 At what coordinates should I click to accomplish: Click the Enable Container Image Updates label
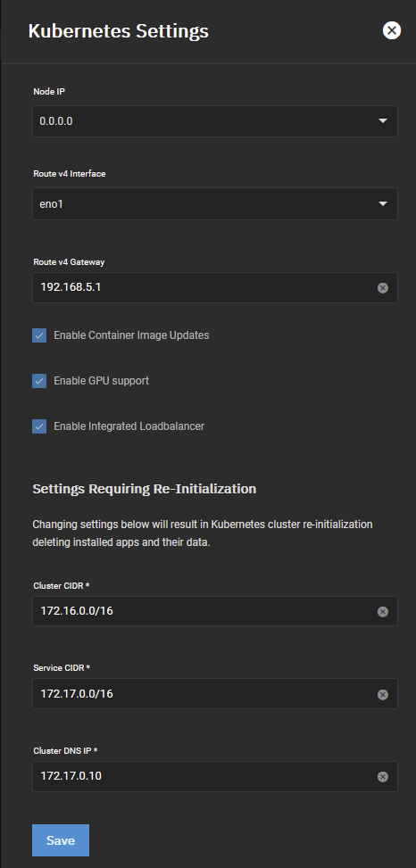pyautogui.click(x=131, y=335)
